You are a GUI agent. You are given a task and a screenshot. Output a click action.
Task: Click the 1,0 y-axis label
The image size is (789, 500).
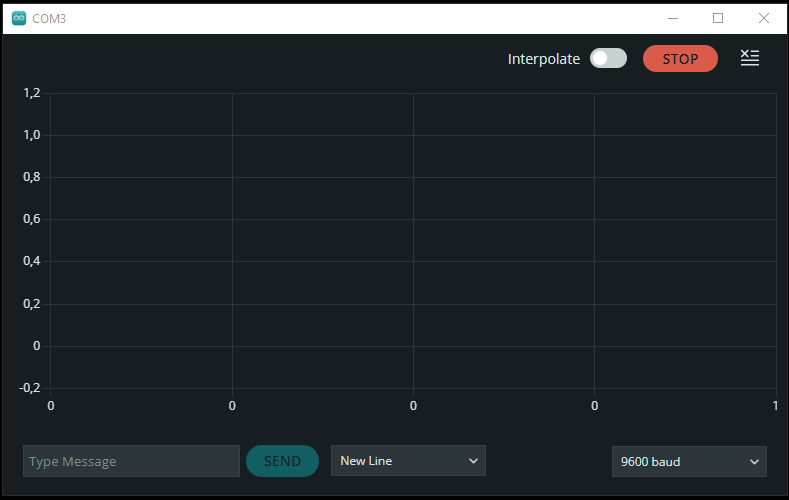coord(31,135)
